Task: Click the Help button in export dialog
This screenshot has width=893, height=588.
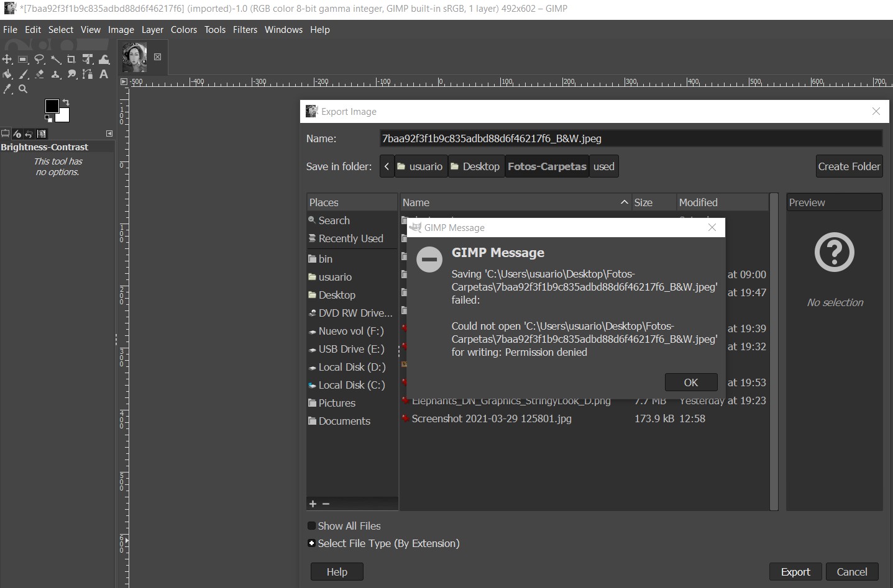Action: (x=337, y=572)
